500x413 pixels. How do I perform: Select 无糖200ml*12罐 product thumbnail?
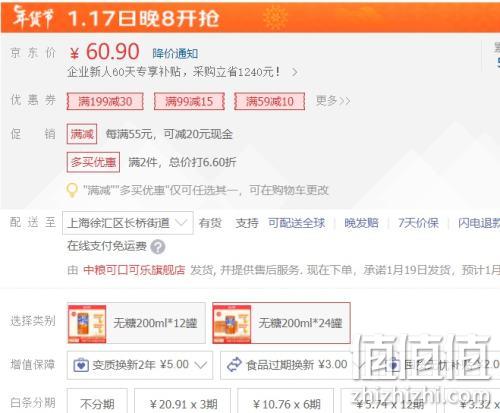coord(87,323)
